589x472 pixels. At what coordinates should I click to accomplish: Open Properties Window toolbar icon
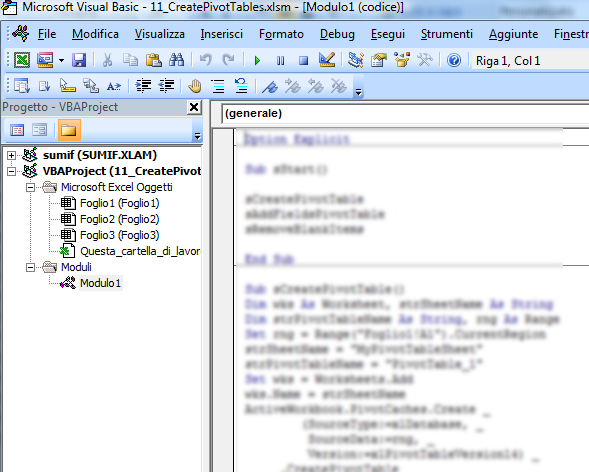coord(379,60)
